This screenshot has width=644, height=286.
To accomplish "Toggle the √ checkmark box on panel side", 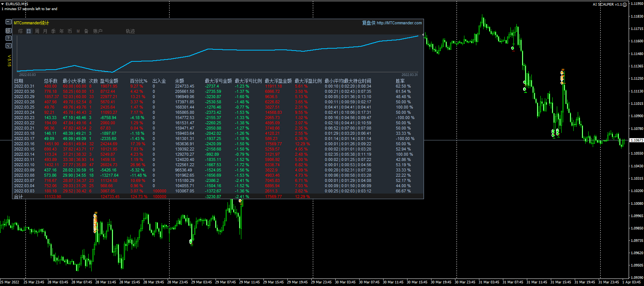I will click(x=8, y=46).
